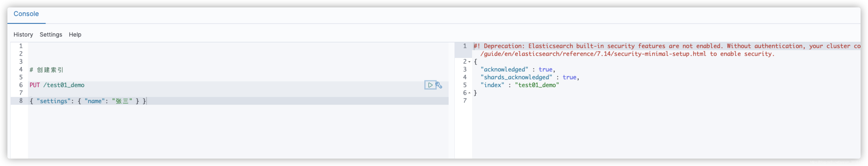Viewport: 868px width, 166px height.
Task: Click the 'PUT /test01_demo' request line
Action: [57, 85]
